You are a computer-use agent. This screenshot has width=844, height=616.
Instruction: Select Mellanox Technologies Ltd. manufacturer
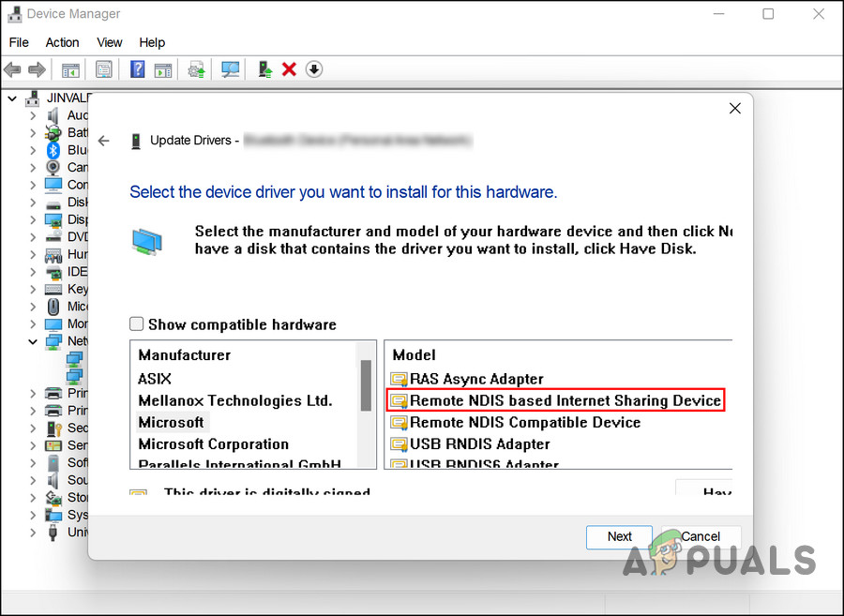tap(235, 400)
